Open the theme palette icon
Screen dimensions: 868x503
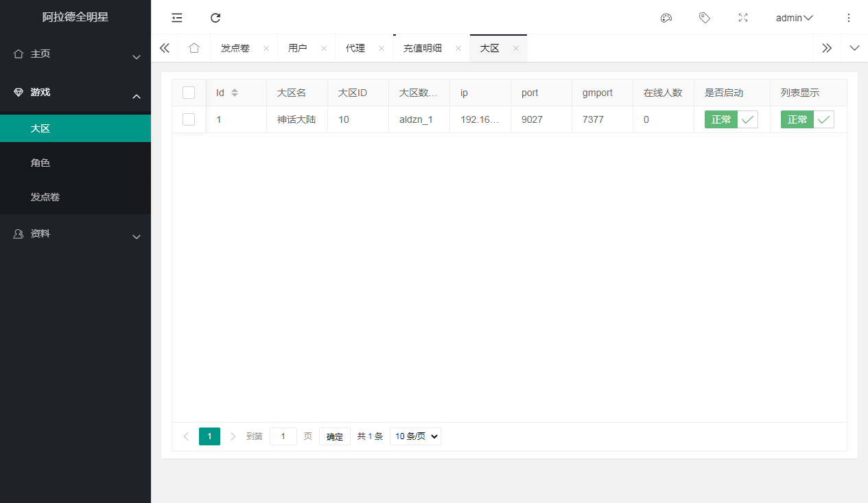pyautogui.click(x=666, y=18)
